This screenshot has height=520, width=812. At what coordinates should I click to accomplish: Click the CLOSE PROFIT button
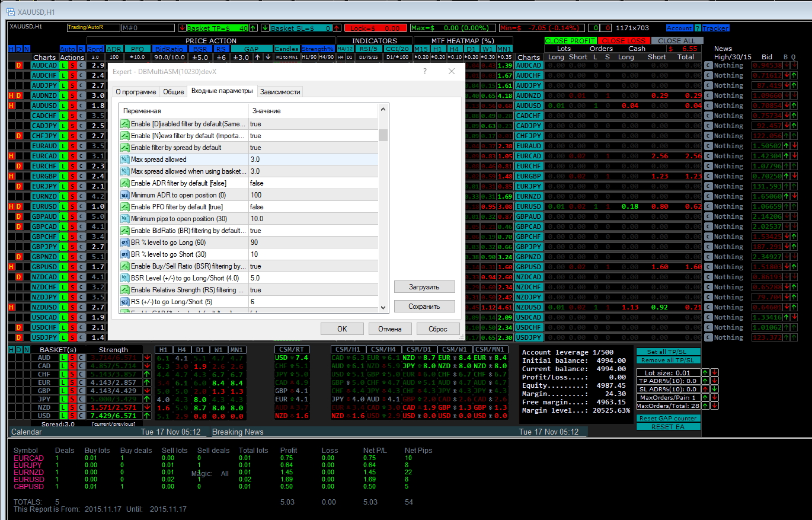pyautogui.click(x=571, y=40)
